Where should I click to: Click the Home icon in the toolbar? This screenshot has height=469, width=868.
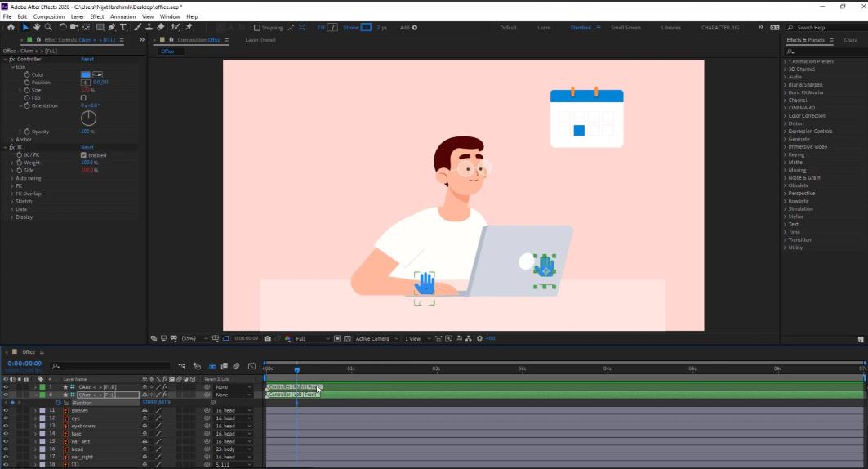pyautogui.click(x=11, y=27)
